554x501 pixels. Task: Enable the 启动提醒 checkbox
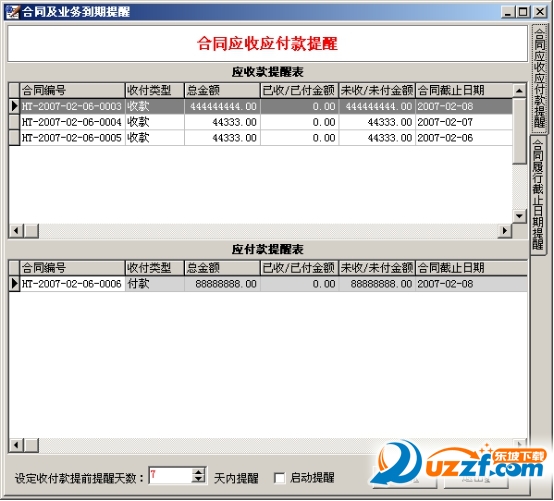[279, 478]
